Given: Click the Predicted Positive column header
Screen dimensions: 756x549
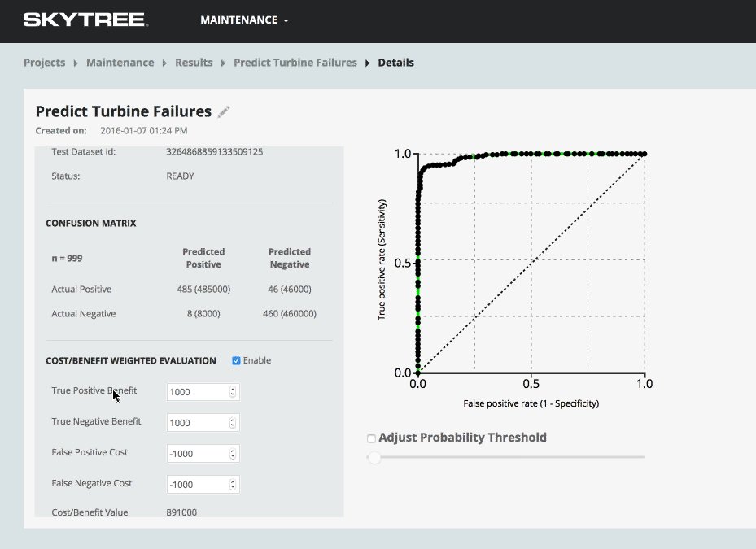Looking at the screenshot, I should point(203,258).
